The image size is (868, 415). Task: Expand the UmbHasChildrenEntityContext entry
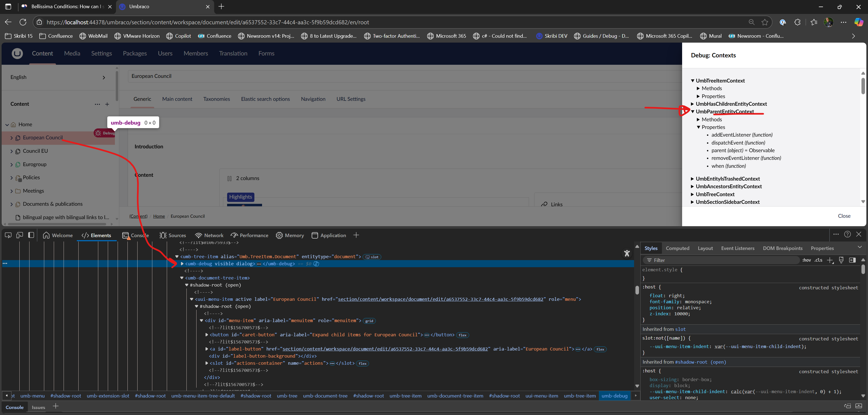click(x=692, y=104)
